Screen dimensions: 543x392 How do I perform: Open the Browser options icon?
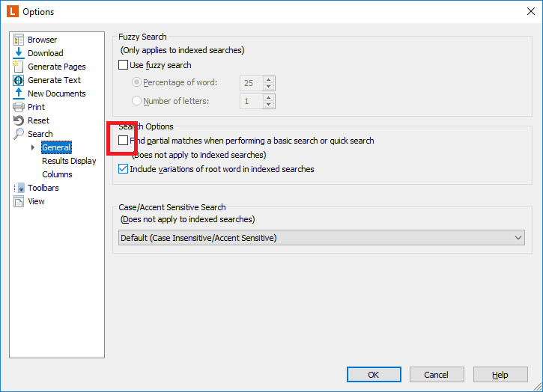click(19, 40)
